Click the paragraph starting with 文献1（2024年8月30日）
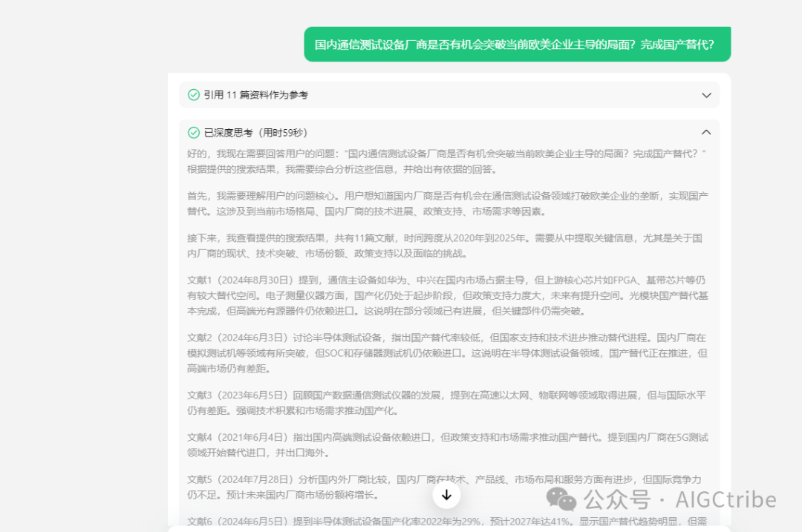The height and width of the screenshot is (532, 802). click(448, 295)
